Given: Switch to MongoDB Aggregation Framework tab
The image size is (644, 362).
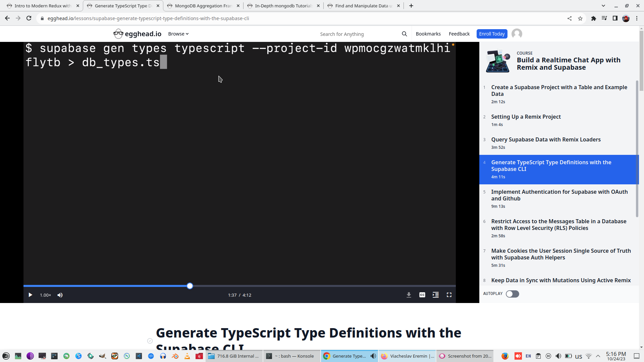Looking at the screenshot, I should tap(203, 6).
